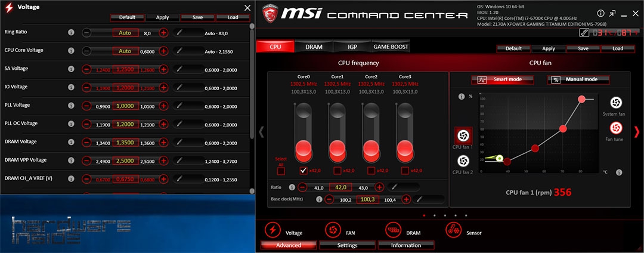
Task: Decrease Base clock with minus button
Action: pos(329,200)
